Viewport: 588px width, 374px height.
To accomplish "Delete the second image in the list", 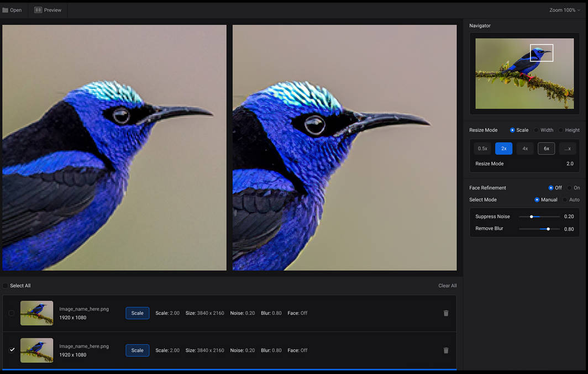I will pos(446,350).
